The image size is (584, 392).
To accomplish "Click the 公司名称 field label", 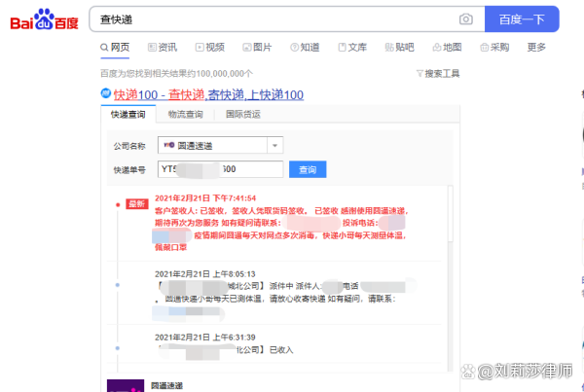I will (x=129, y=146).
